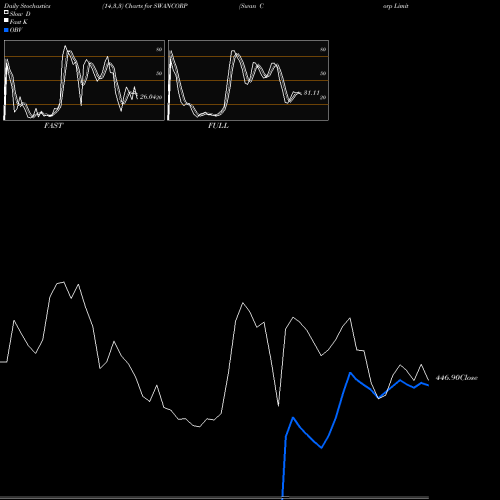Click the 20 level label in FULL chart

click(323, 97)
